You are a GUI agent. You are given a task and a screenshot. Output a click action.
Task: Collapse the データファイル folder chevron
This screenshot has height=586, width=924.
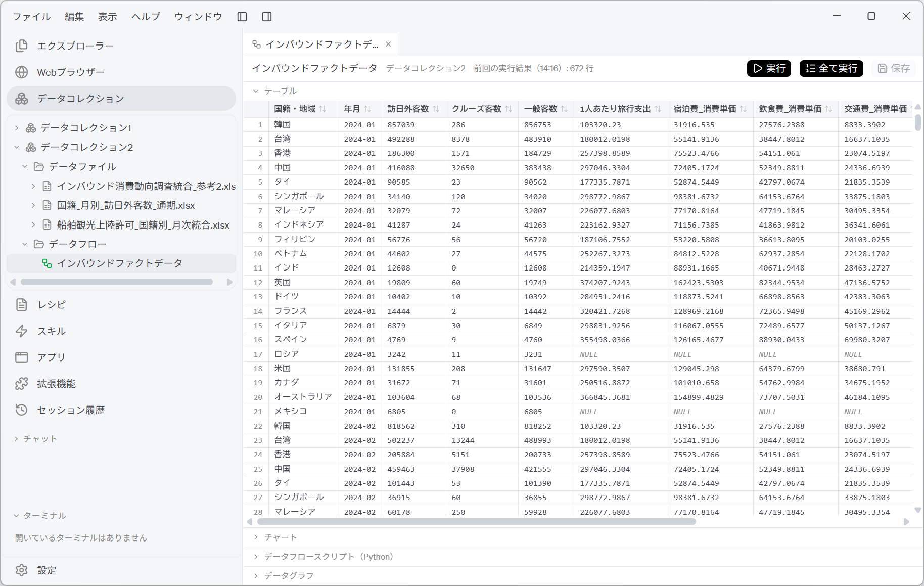(x=25, y=167)
